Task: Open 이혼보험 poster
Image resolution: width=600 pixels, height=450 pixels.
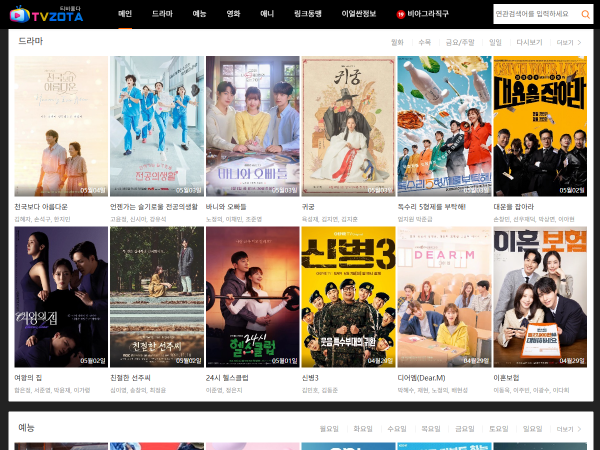Action: 540,297
